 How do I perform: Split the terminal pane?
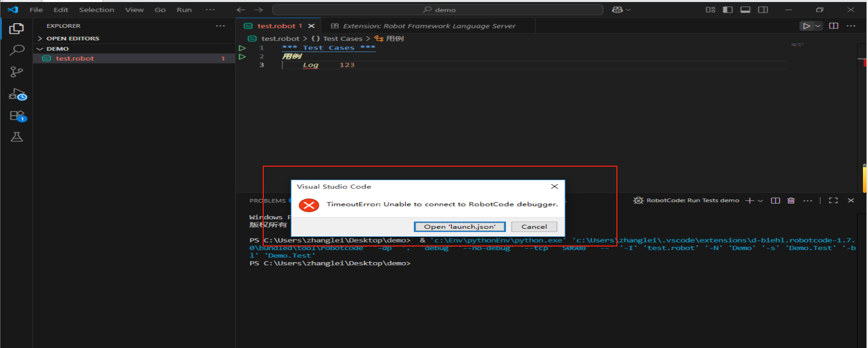(x=775, y=201)
